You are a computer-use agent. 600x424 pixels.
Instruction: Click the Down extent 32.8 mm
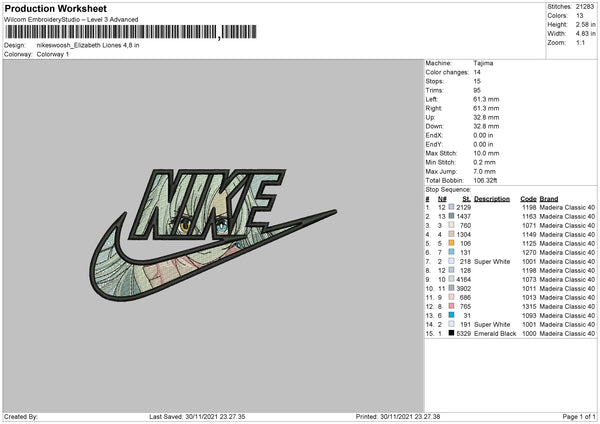click(x=486, y=126)
